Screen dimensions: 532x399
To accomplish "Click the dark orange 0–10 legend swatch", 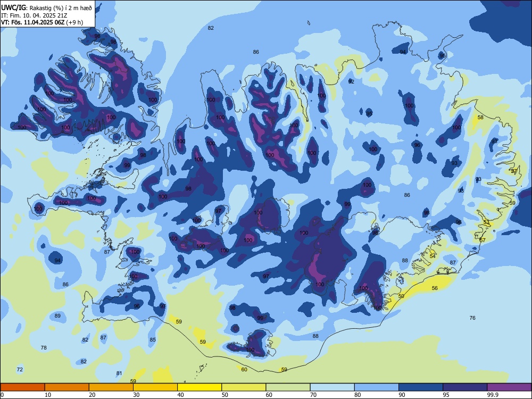I will 22,387.
